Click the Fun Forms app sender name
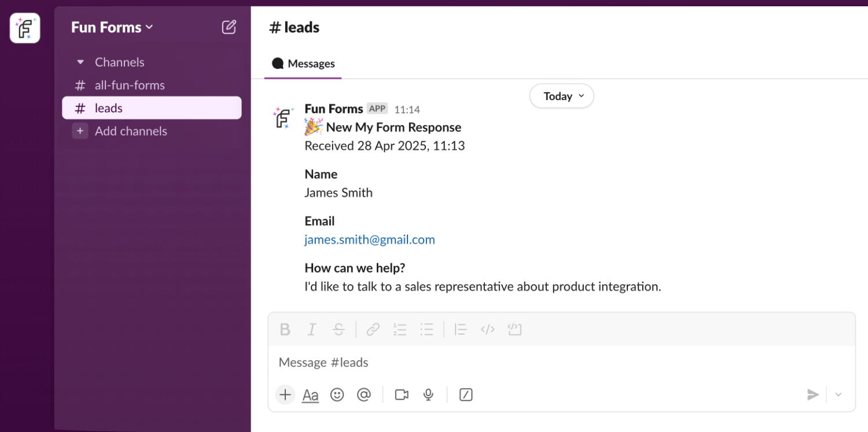868x432 pixels. click(334, 109)
